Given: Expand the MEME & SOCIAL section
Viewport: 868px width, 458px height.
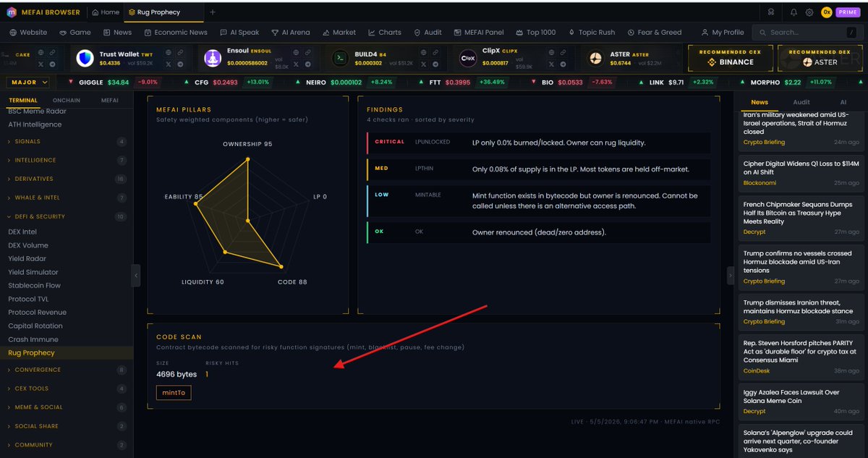Looking at the screenshot, I should 67,407.
